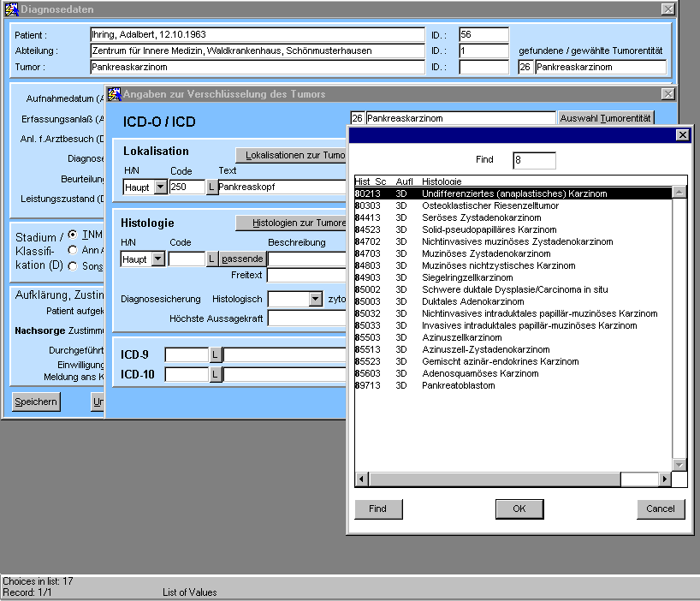Click the Diagnosedaten window title icon
700x601 pixels.
click(x=10, y=9)
